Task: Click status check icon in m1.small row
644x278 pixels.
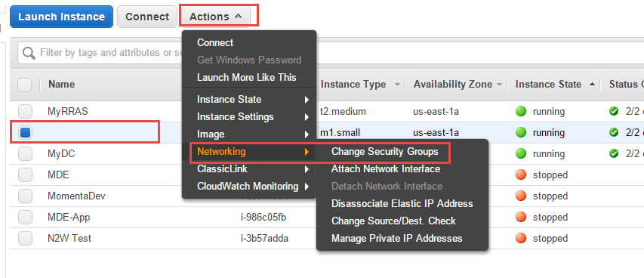Action: [x=614, y=132]
